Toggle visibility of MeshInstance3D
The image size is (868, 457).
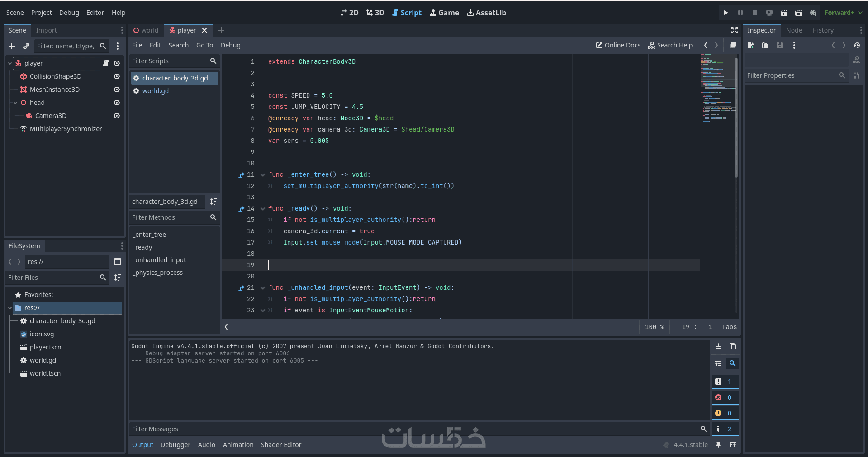(117, 90)
